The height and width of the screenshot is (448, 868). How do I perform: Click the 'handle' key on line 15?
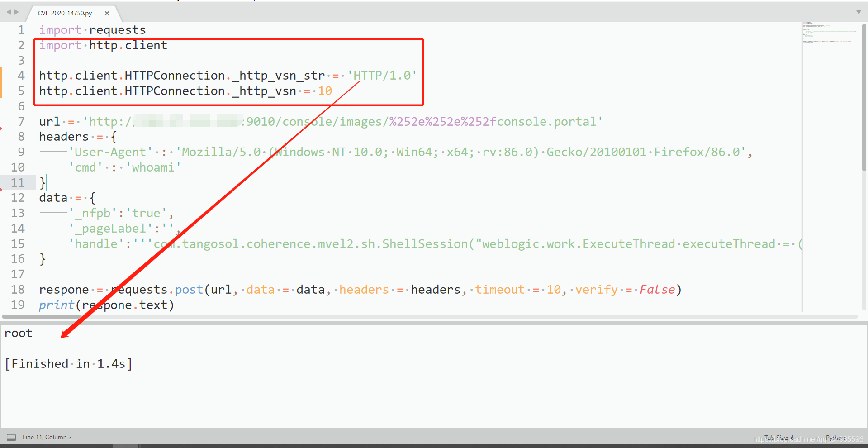[96, 244]
